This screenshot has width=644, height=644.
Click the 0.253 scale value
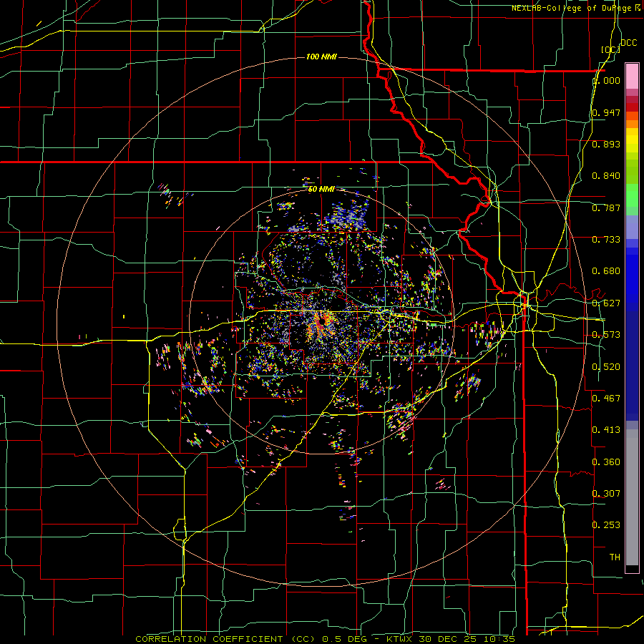click(606, 525)
